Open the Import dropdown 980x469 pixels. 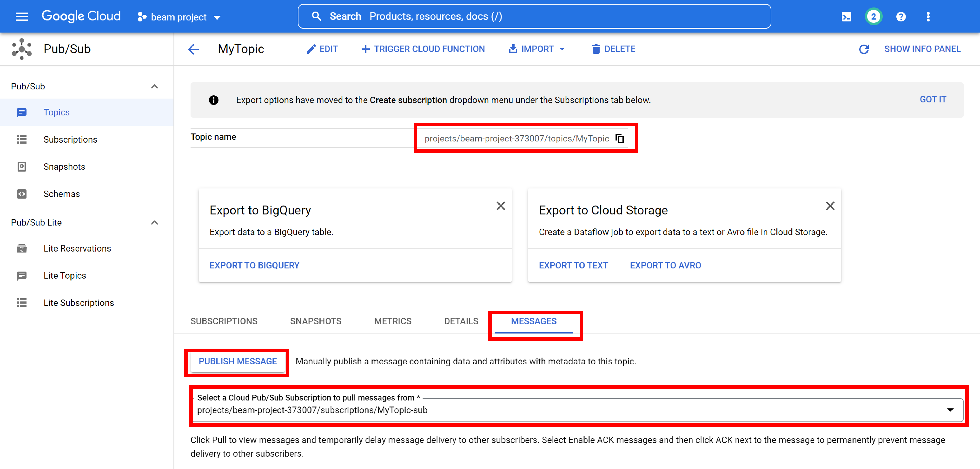coord(536,49)
